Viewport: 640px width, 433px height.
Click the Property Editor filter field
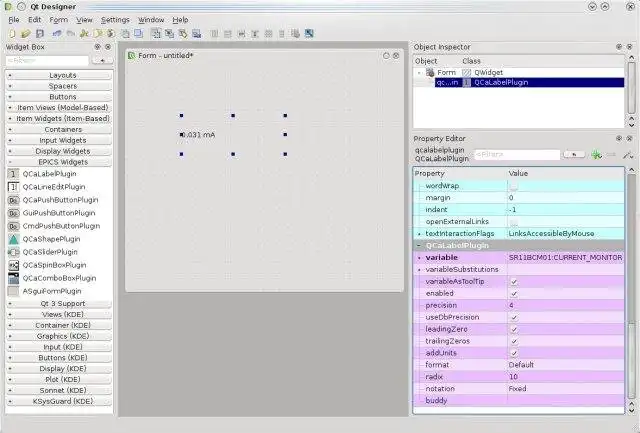(517, 155)
